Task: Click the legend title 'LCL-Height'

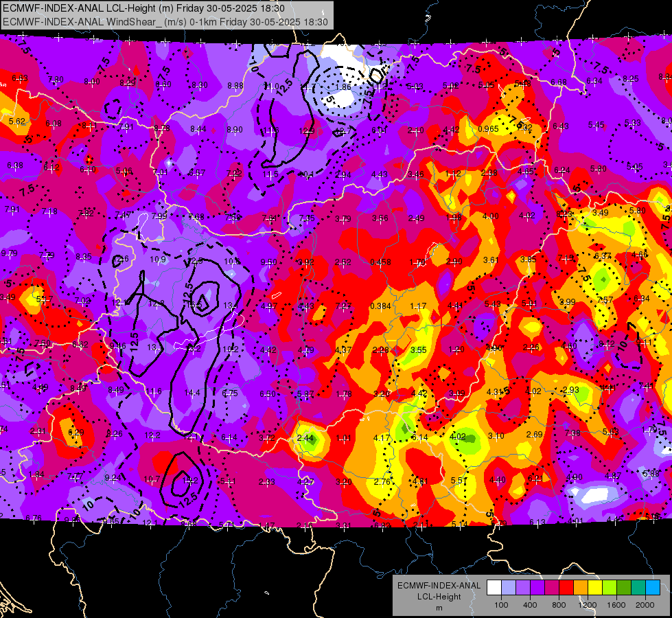Action: (439, 597)
